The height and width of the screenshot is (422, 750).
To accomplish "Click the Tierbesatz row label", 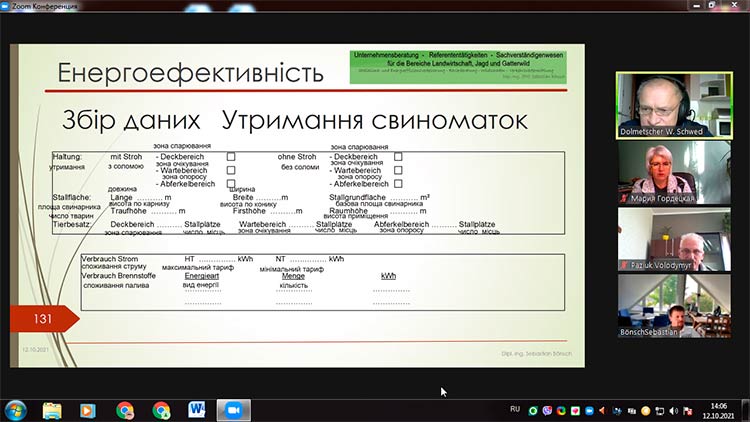I will [x=71, y=224].
